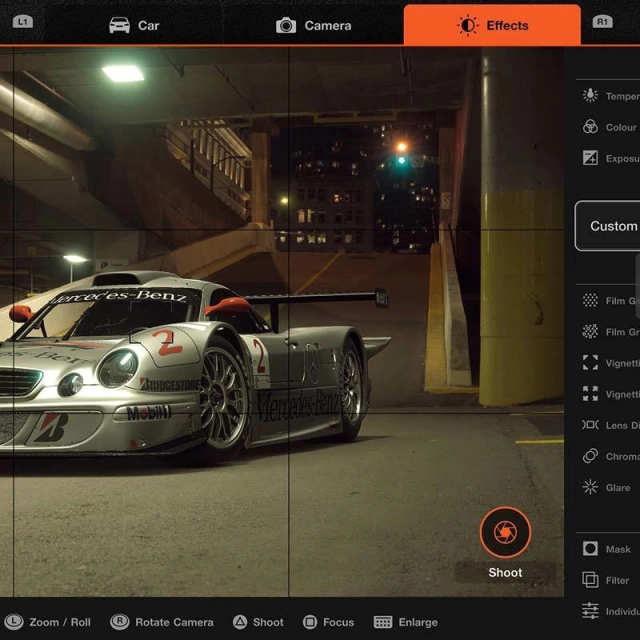The image size is (640, 640).
Task: Click the Focus hint in bottom bar
Action: pyautogui.click(x=328, y=622)
